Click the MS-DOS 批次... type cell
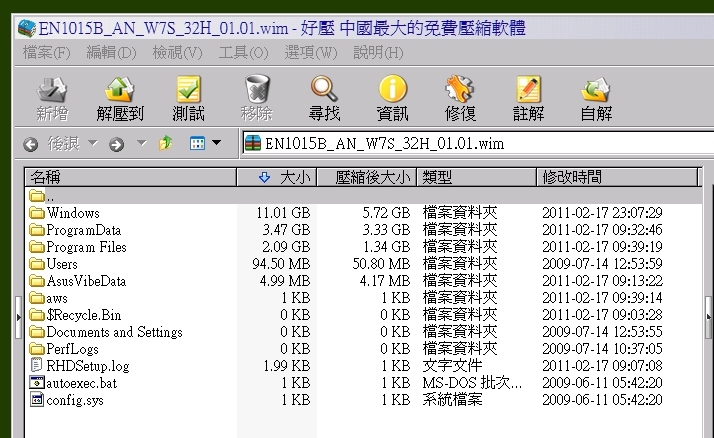The image size is (714, 438). point(472,382)
